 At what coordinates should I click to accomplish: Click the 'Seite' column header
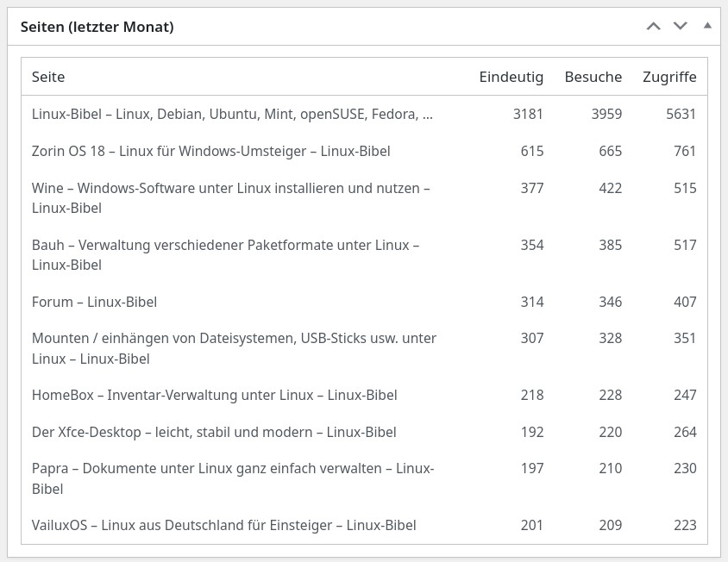[48, 77]
